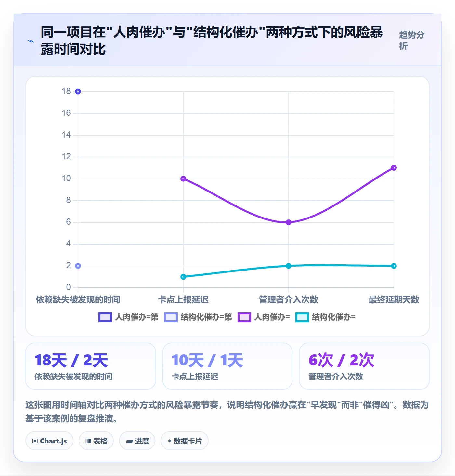455x476 pixels.
Task: Click the purple point at 管理者介入次数 value 6
Action: click(x=289, y=222)
